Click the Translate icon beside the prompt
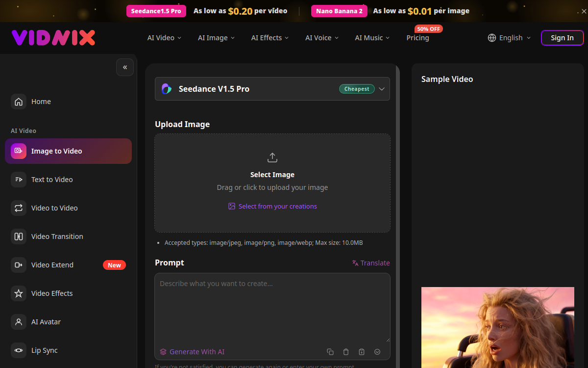The image size is (588, 368). coord(355,263)
